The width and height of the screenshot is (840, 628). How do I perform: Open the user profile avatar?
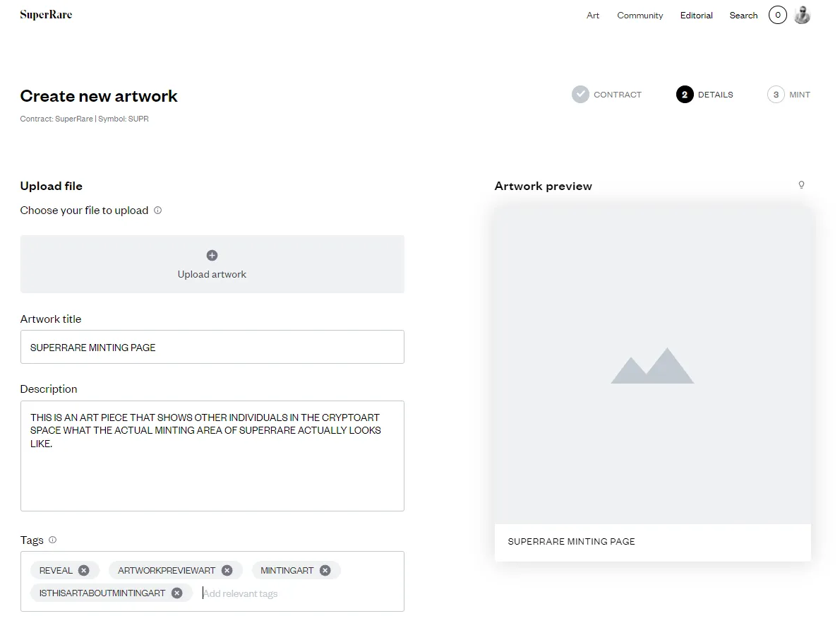coord(802,15)
